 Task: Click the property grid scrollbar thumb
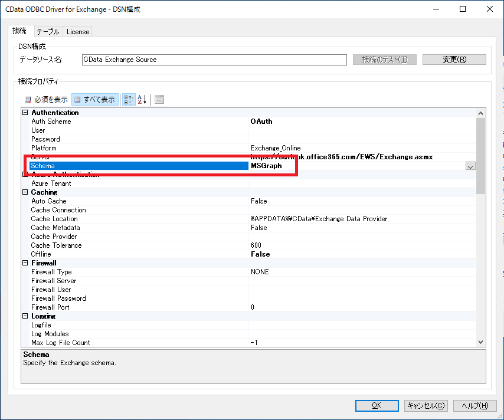click(x=480, y=156)
